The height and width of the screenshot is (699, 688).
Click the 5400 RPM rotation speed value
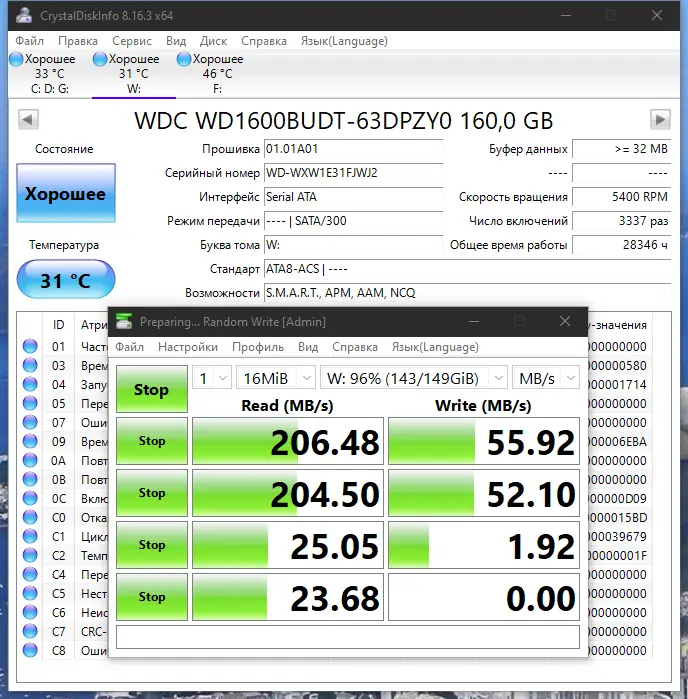click(x=621, y=197)
